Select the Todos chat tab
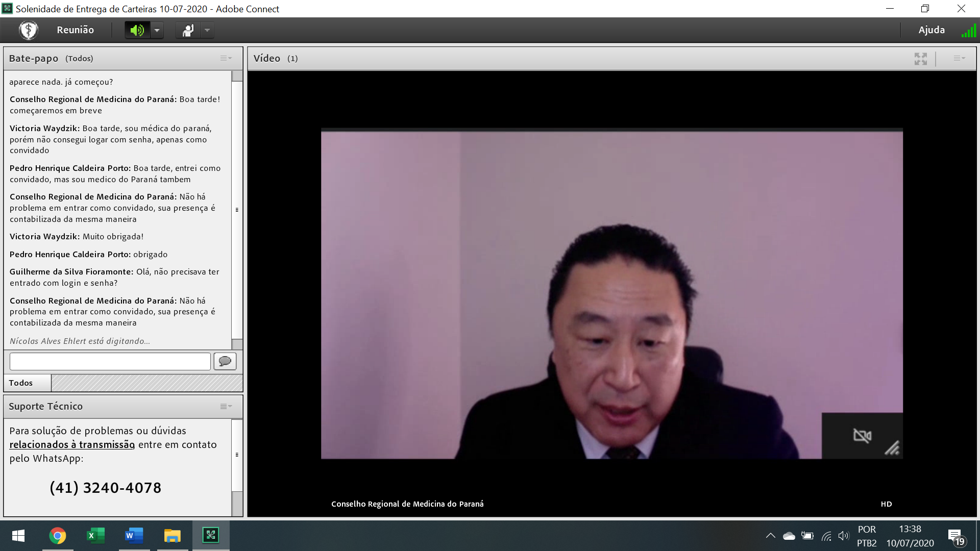 (27, 383)
